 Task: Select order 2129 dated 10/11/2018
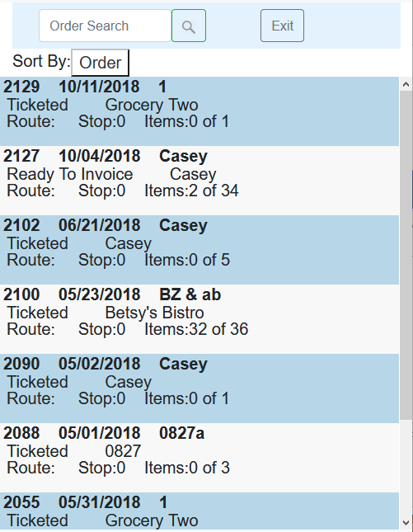(199, 111)
